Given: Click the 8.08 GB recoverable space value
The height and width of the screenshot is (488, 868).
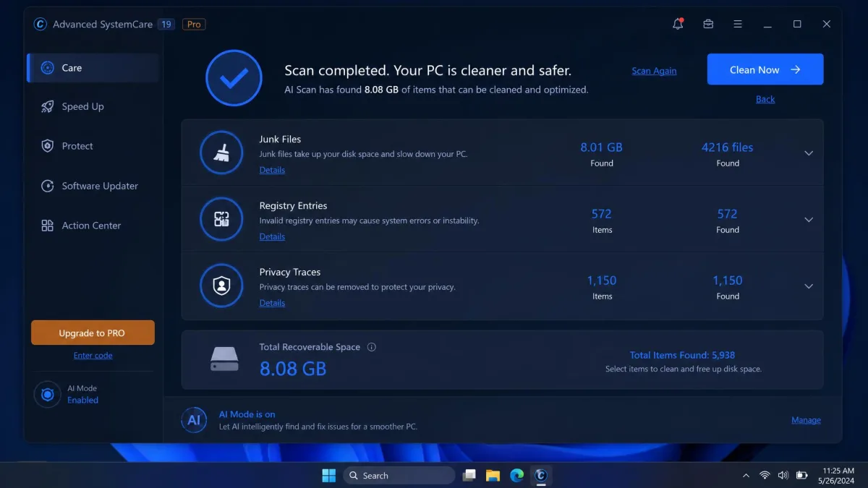Looking at the screenshot, I should (293, 368).
